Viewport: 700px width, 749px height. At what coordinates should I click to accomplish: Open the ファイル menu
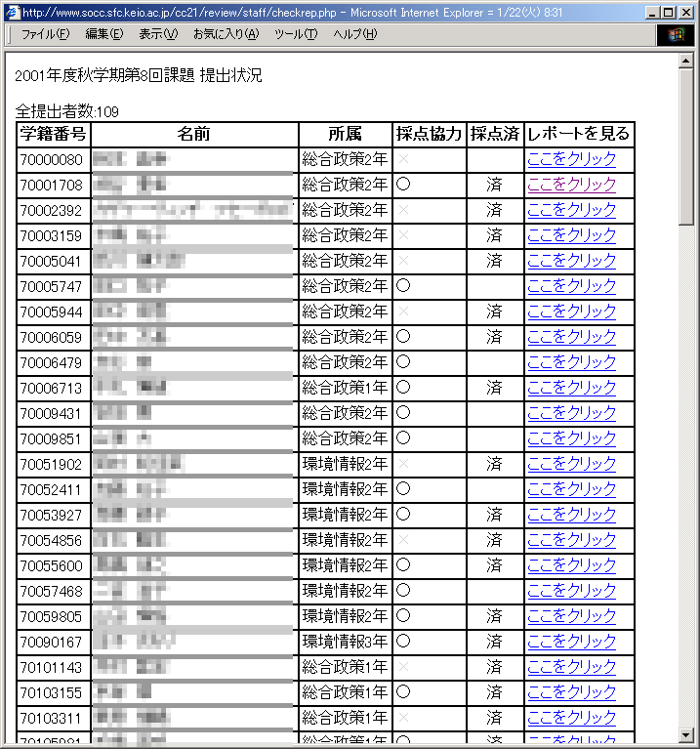45,34
